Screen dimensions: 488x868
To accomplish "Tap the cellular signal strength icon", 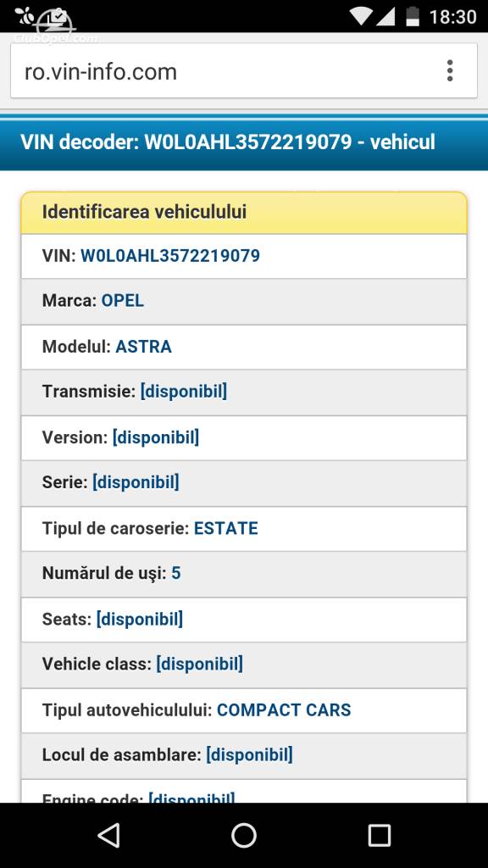I will point(385,16).
